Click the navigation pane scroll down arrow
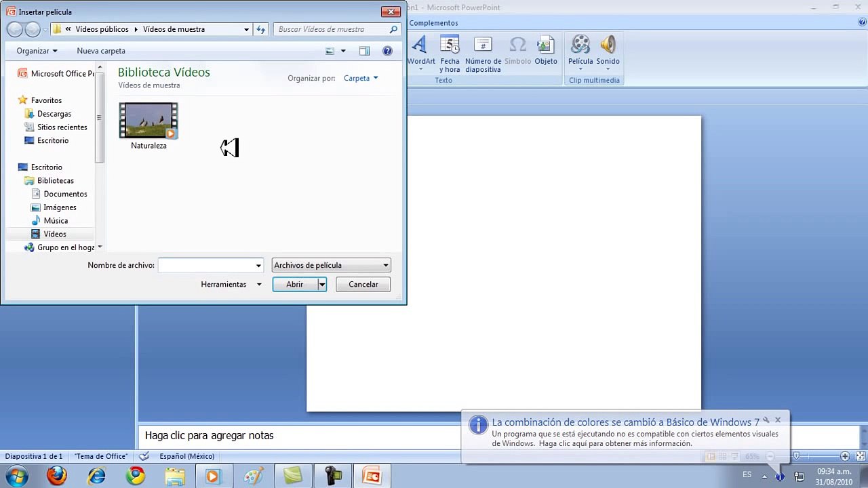Viewport: 868px width, 488px height. (100, 247)
